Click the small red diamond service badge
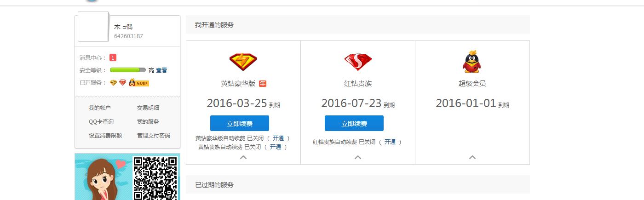The width and height of the screenshot is (644, 200). point(122,83)
